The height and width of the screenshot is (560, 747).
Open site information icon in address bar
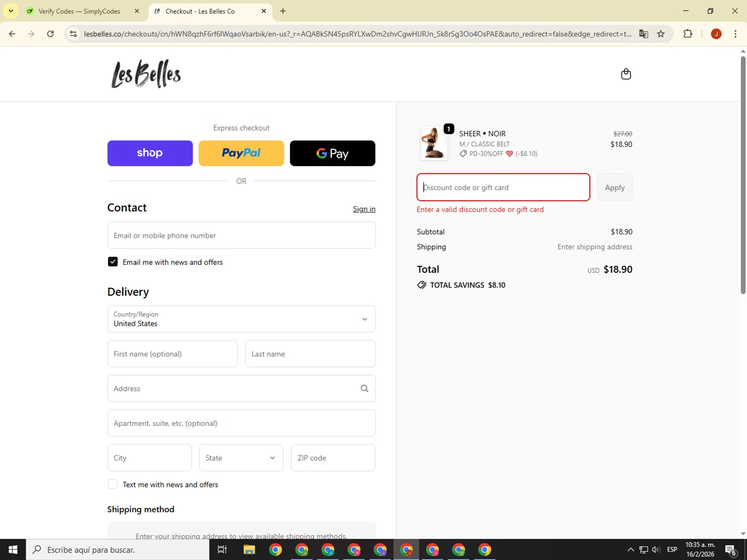pos(73,34)
